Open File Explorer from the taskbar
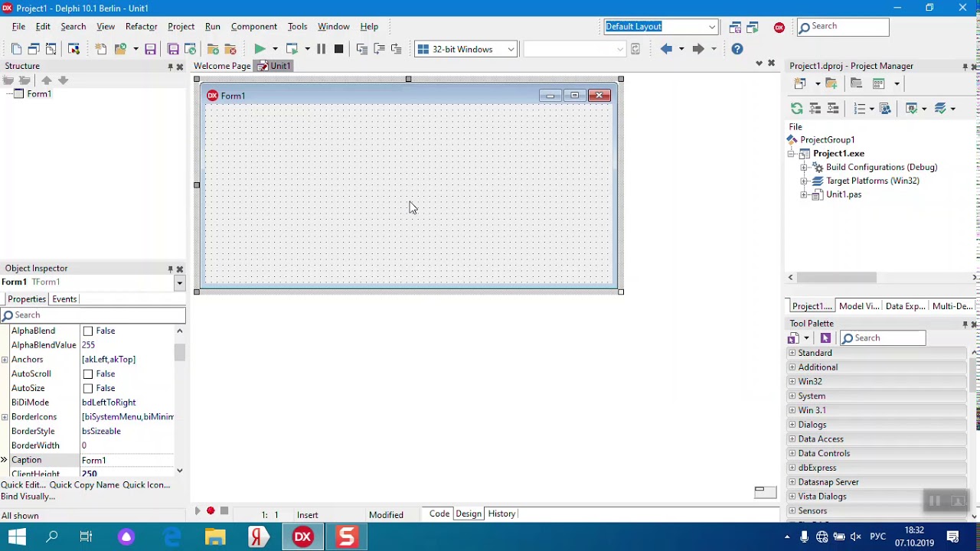The image size is (980, 551). (215, 537)
